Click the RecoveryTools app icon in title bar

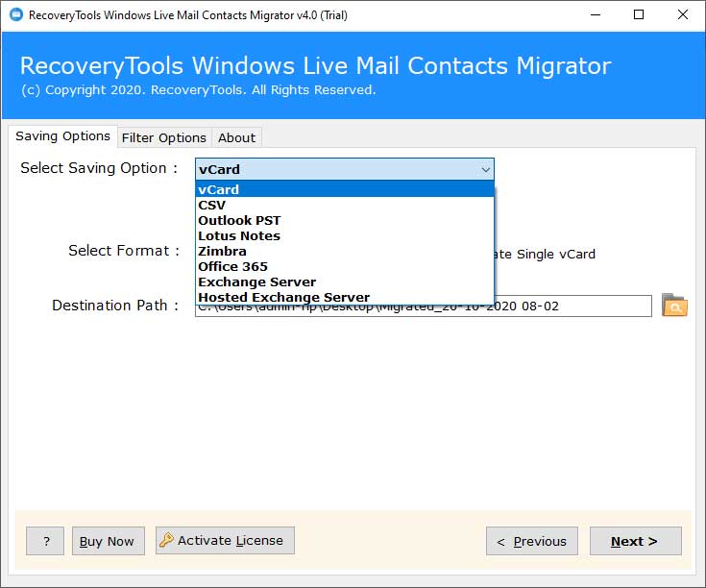(x=16, y=14)
